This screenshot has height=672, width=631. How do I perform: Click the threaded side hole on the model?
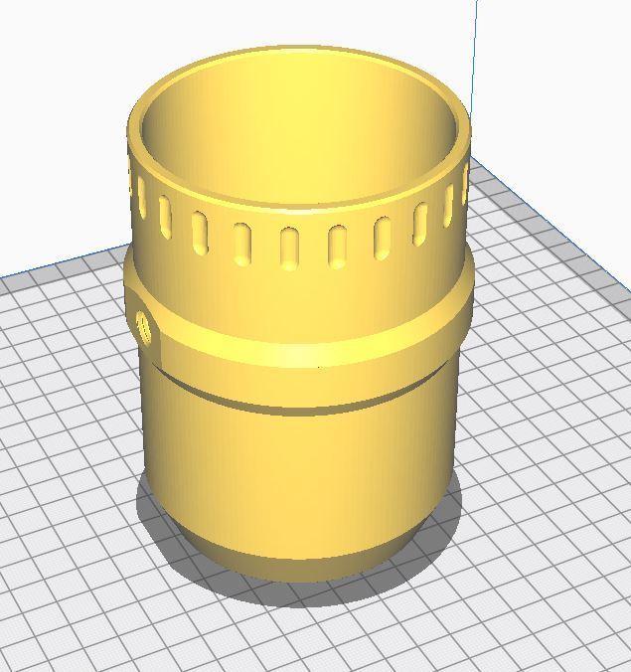[x=146, y=329]
